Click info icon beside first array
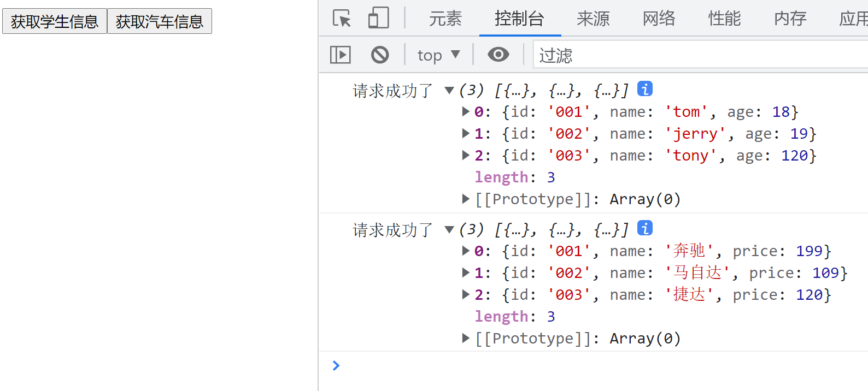The image size is (868, 391). 645,89
